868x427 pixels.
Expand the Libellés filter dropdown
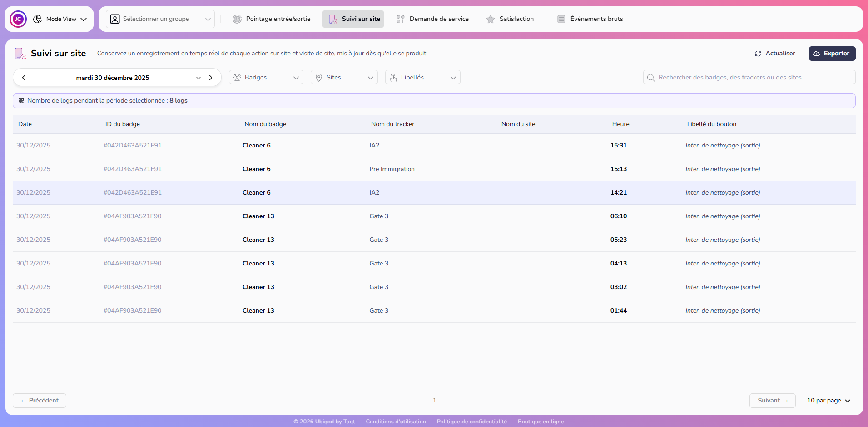point(422,78)
